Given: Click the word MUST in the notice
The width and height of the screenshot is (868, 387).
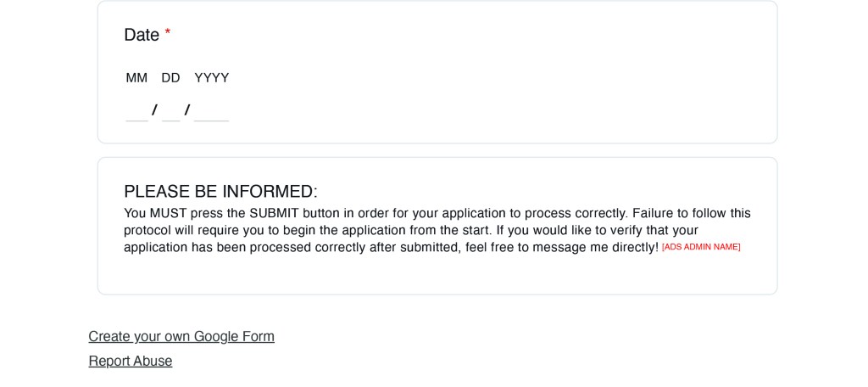Looking at the screenshot, I should [168, 213].
